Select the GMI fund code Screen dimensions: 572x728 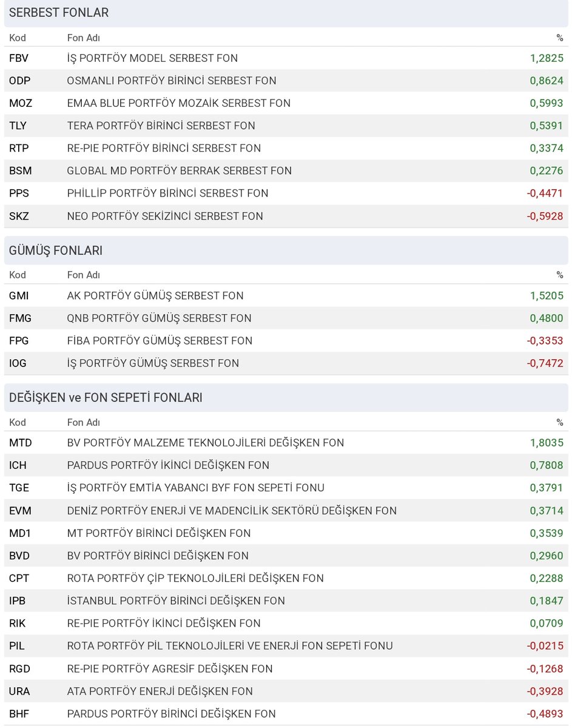(x=19, y=296)
